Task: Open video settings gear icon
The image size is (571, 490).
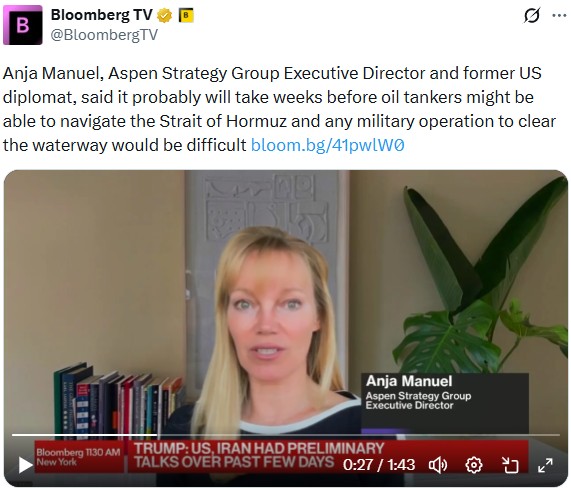Action: point(474,465)
